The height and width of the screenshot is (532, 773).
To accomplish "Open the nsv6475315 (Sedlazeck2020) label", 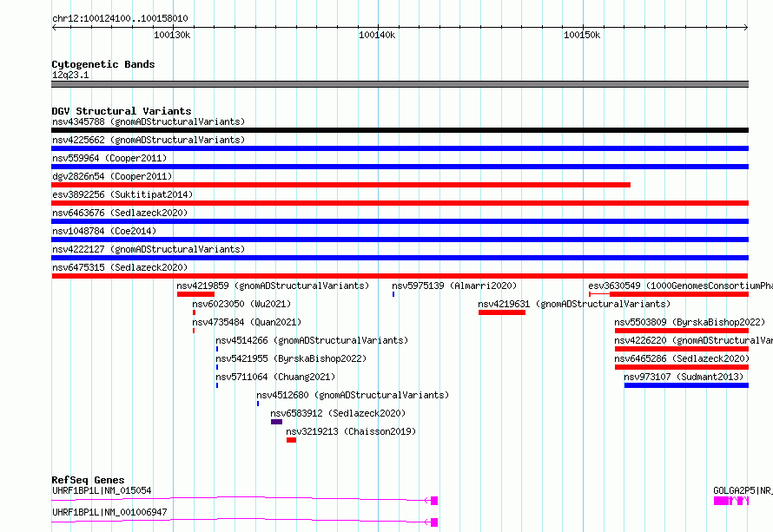I will click(x=120, y=267).
